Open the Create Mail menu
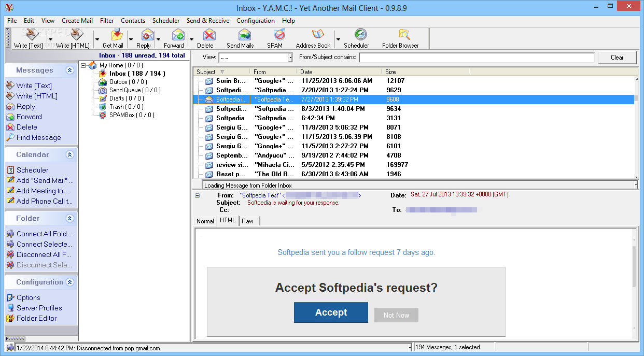Screen dimensions: 644x356 (x=77, y=21)
